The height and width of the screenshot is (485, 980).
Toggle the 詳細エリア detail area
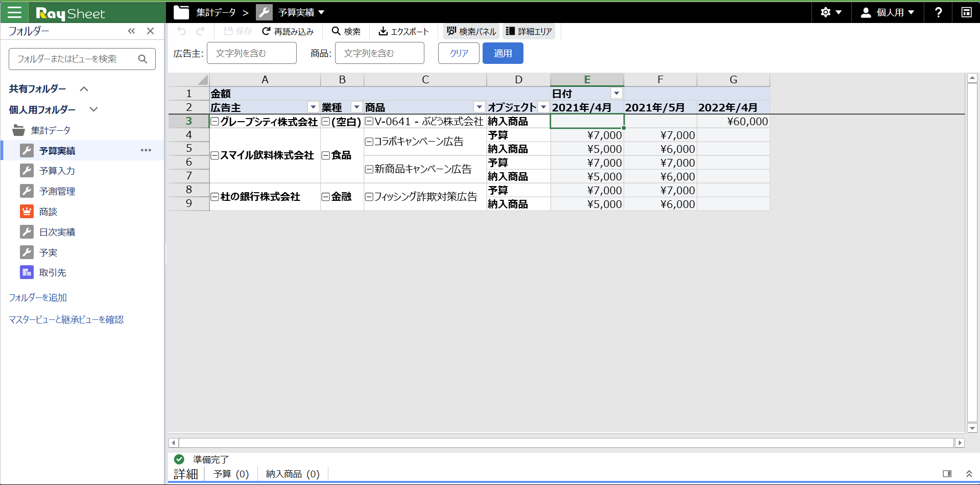[529, 31]
